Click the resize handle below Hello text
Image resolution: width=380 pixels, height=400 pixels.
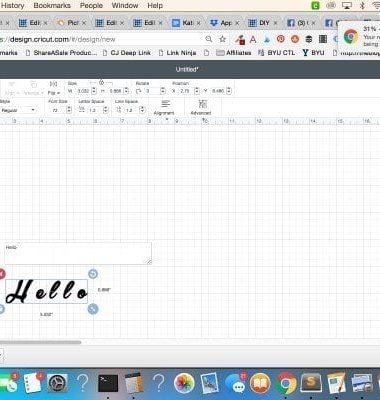[93, 309]
